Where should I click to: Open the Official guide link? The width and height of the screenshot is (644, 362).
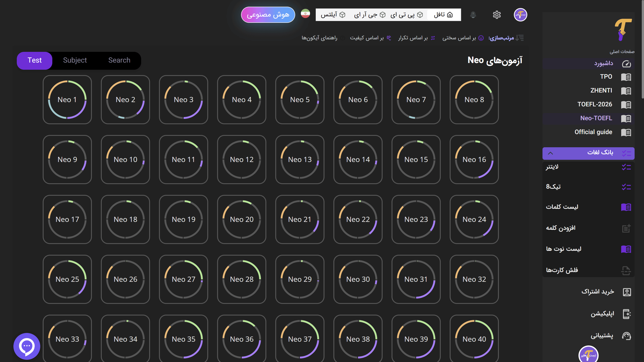(593, 132)
